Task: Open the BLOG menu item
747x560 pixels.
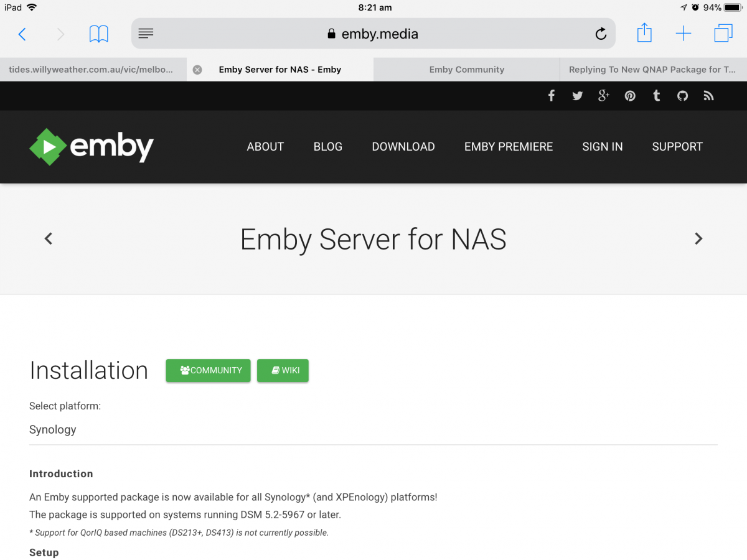Action: coord(328,147)
